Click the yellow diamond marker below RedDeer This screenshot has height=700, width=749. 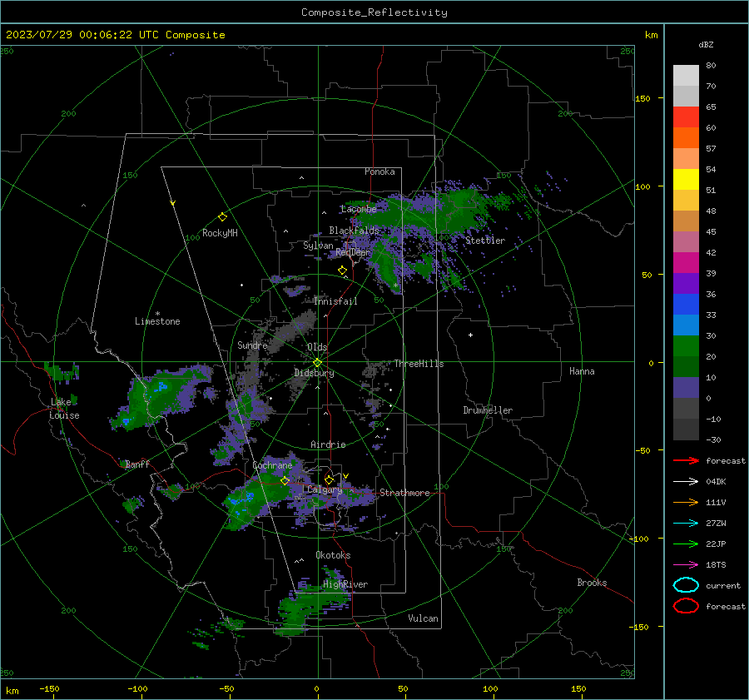[342, 271]
